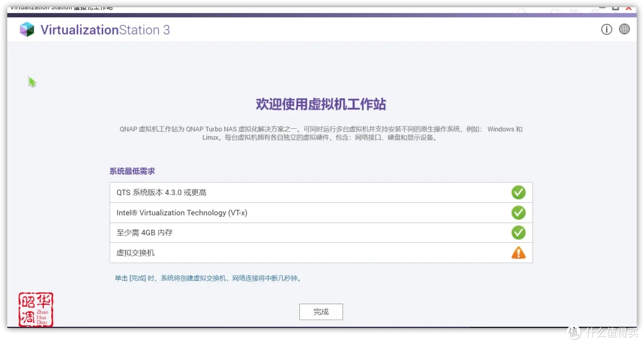Click green check for 4GB 内存 row

tap(518, 233)
